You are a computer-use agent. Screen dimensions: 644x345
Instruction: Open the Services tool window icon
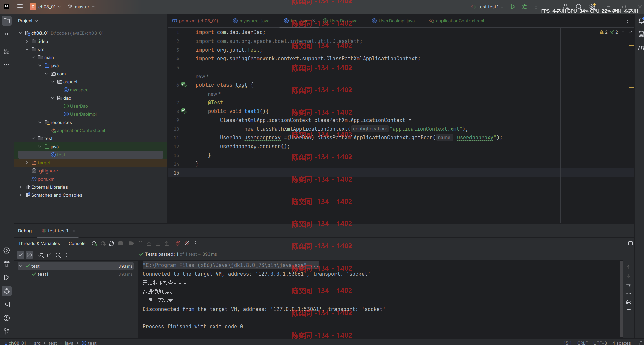click(x=7, y=250)
